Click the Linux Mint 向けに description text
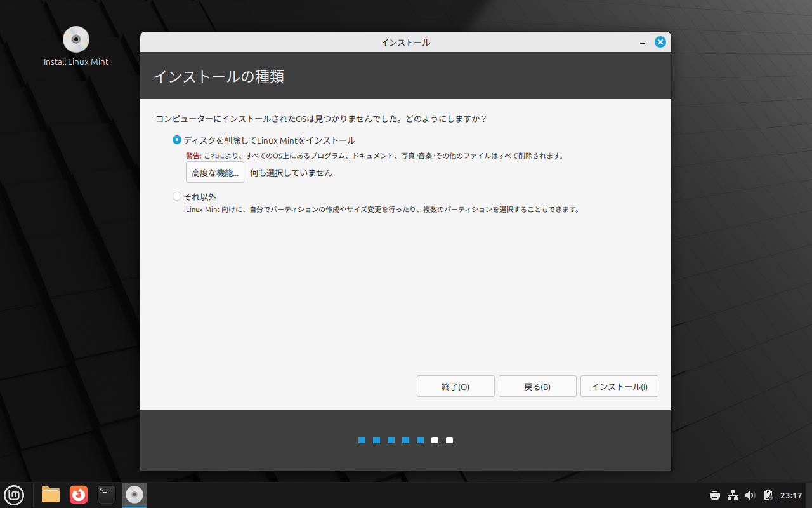Viewport: 812px width, 508px height. tap(383, 210)
